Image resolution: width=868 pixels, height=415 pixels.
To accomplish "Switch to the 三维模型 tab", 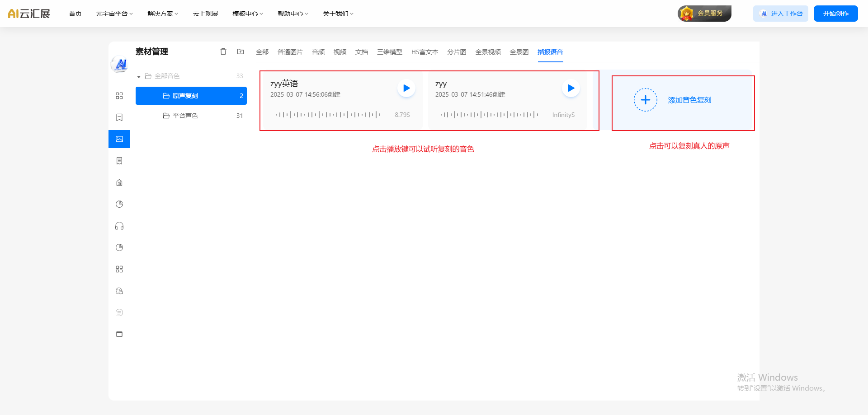I will click(x=389, y=52).
